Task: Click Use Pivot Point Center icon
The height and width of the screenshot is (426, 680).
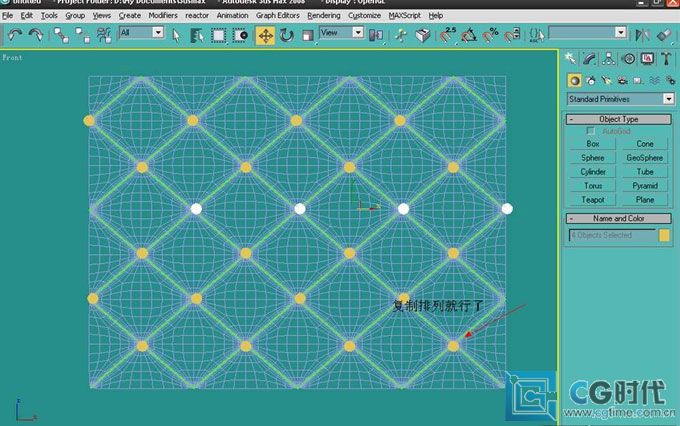Action: [x=376, y=35]
